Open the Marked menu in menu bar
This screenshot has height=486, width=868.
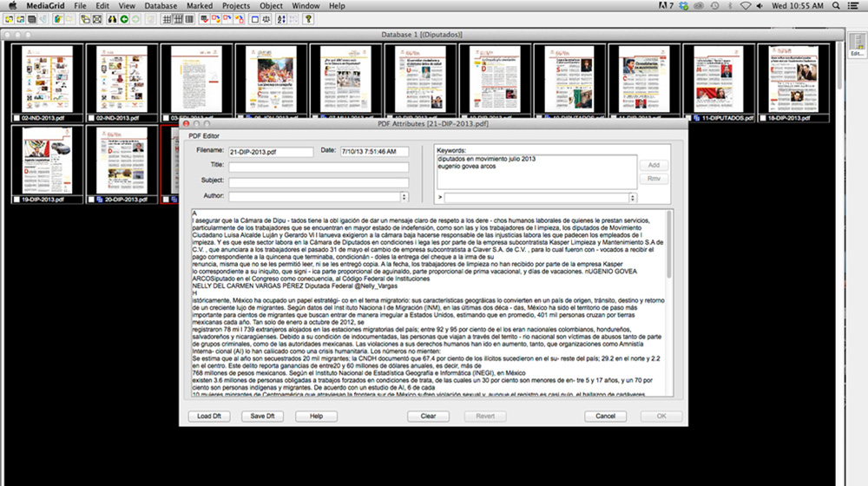(x=199, y=6)
